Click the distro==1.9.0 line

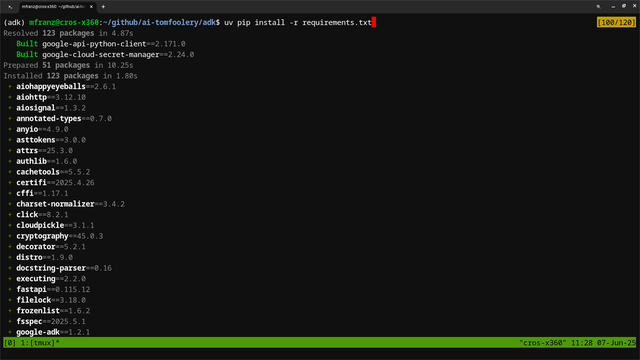tap(40, 257)
